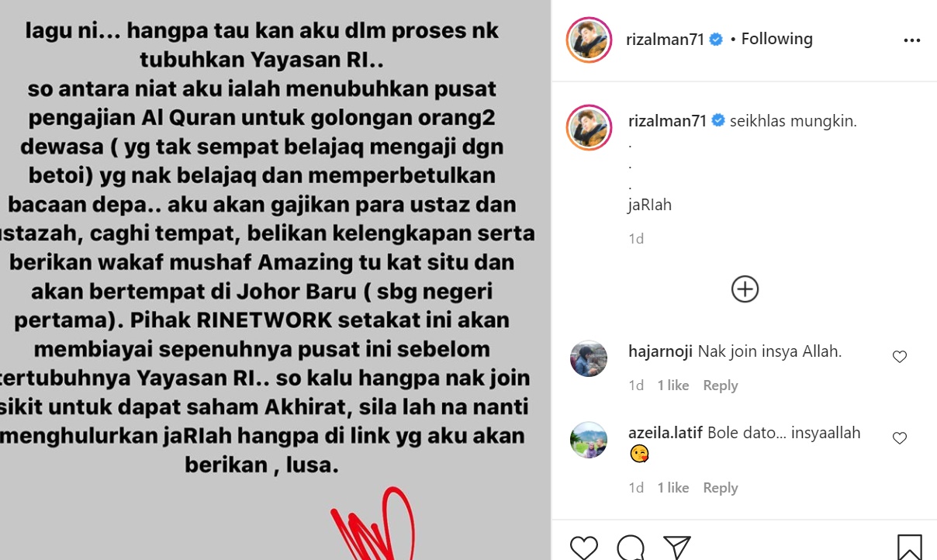Open the three-dot more options menu
This screenshot has width=937, height=560.
(912, 40)
